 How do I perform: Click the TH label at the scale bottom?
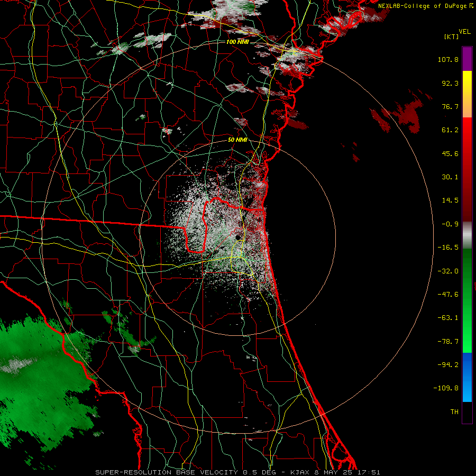point(454,412)
